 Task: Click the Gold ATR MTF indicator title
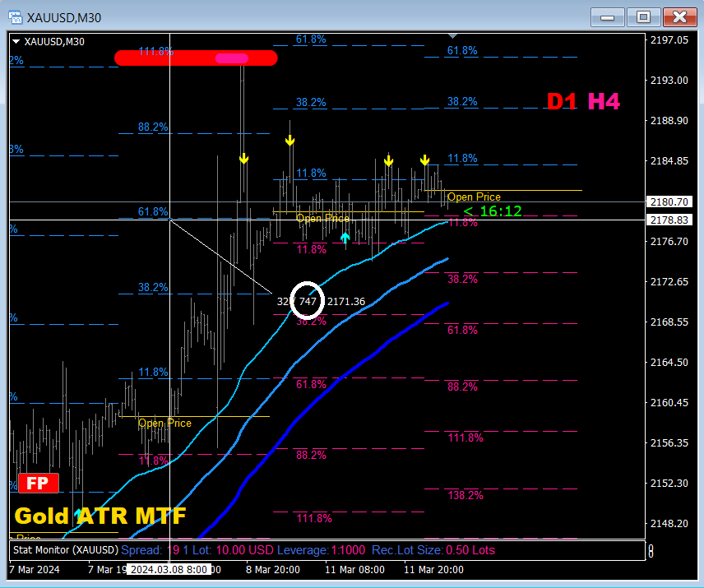100,516
